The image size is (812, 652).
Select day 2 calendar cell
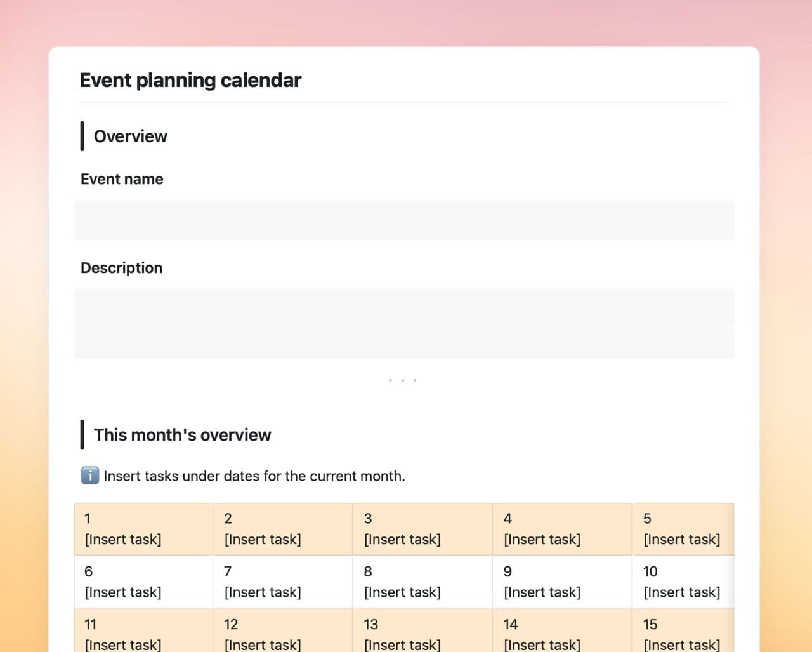[x=283, y=529]
